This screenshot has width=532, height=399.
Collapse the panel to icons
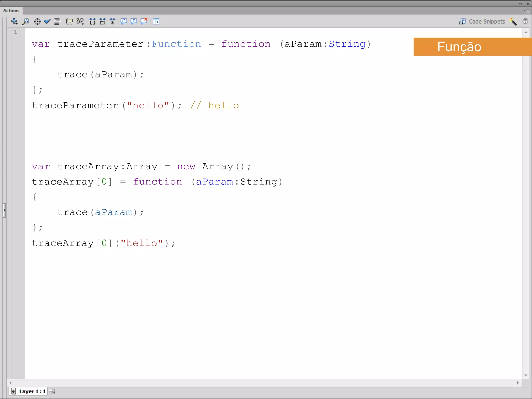tap(521, 4)
